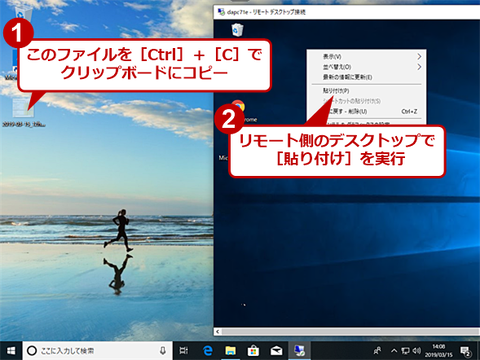Select the Recycle Bin on remote desktop
480x360 pixels.
pos(237,30)
